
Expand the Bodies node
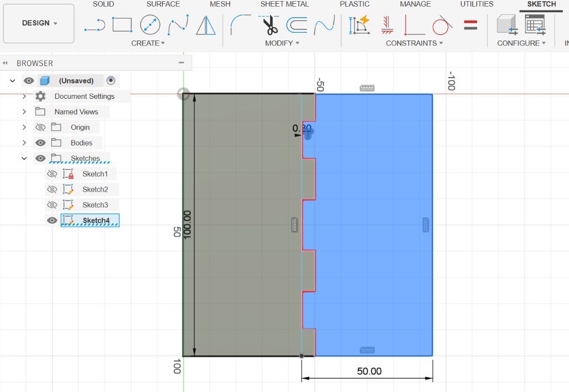[24, 143]
